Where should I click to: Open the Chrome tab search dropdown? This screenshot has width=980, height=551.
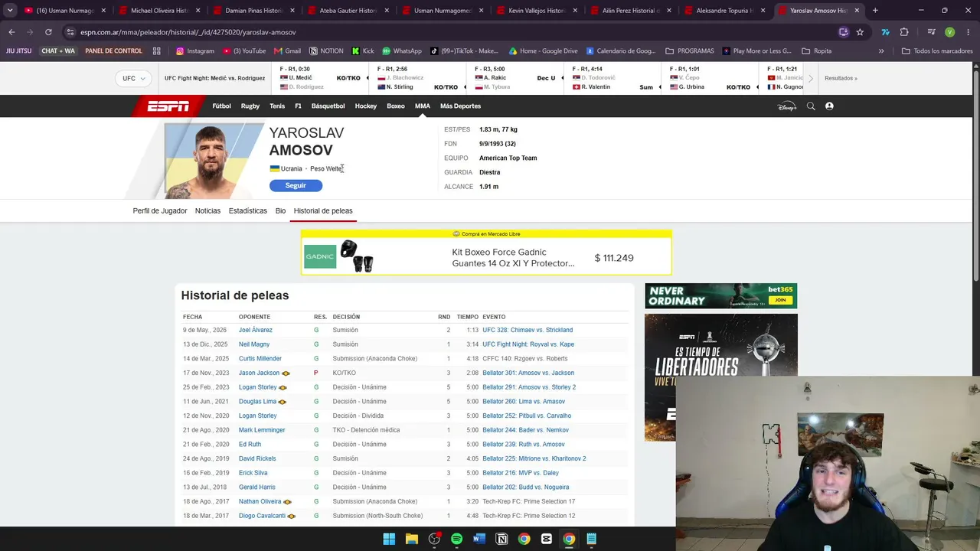point(10,11)
